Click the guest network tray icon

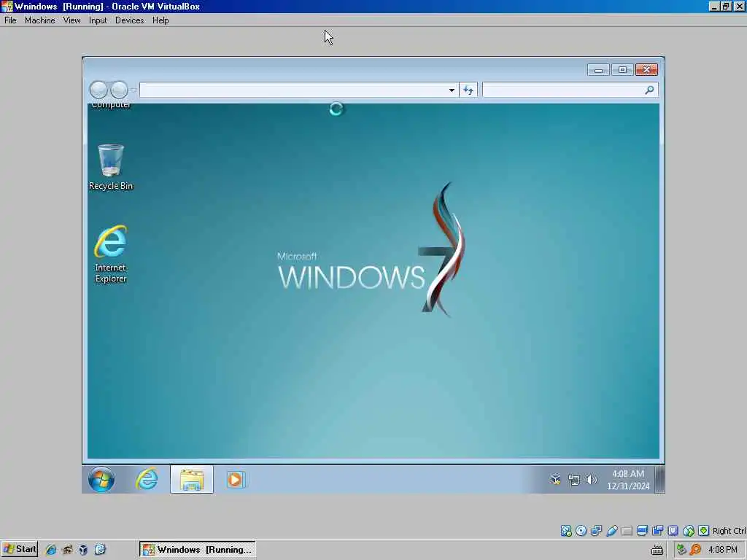(574, 480)
